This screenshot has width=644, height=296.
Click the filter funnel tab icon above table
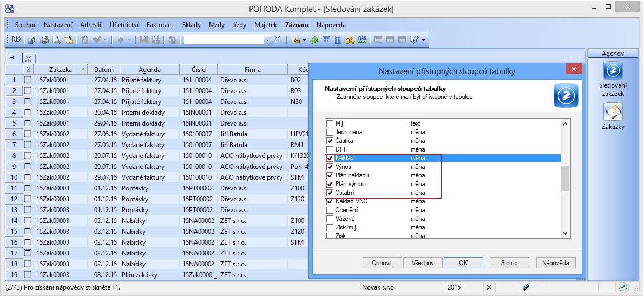28,58
